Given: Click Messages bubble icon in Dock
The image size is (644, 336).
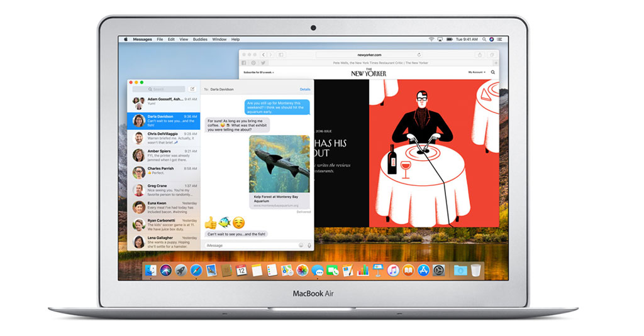Looking at the screenshot, I should [x=318, y=270].
